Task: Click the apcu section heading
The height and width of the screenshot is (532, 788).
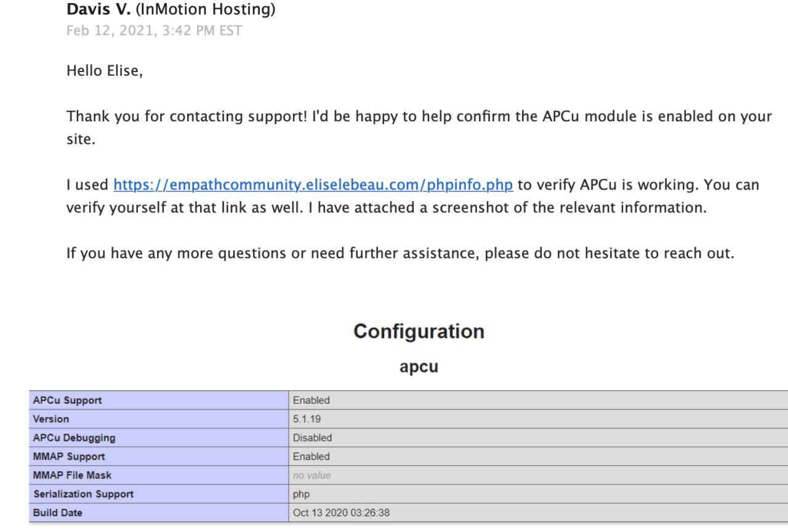Action: (419, 366)
